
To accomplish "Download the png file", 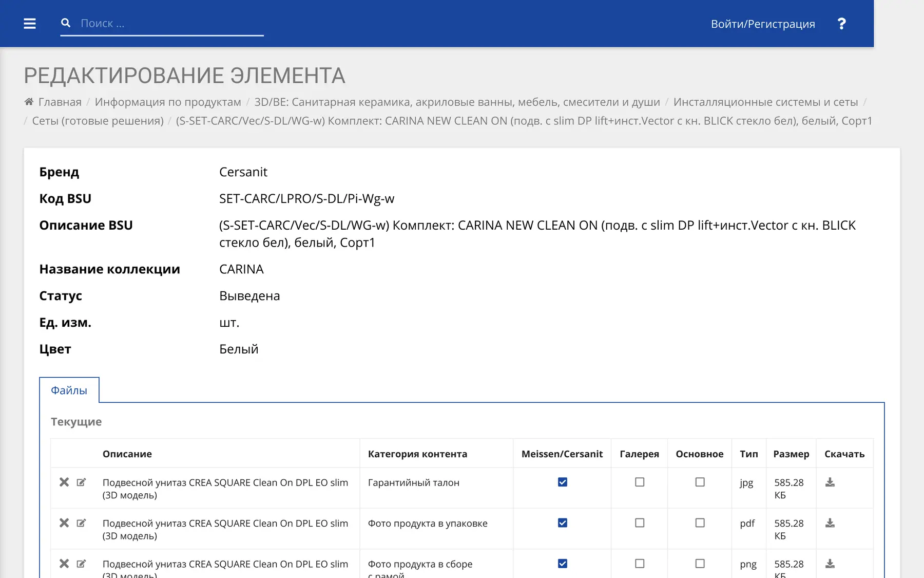I will pyautogui.click(x=830, y=564).
